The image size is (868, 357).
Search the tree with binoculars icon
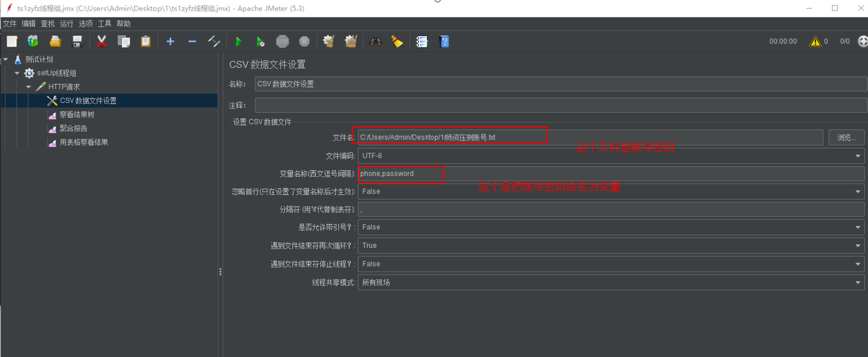coord(375,41)
